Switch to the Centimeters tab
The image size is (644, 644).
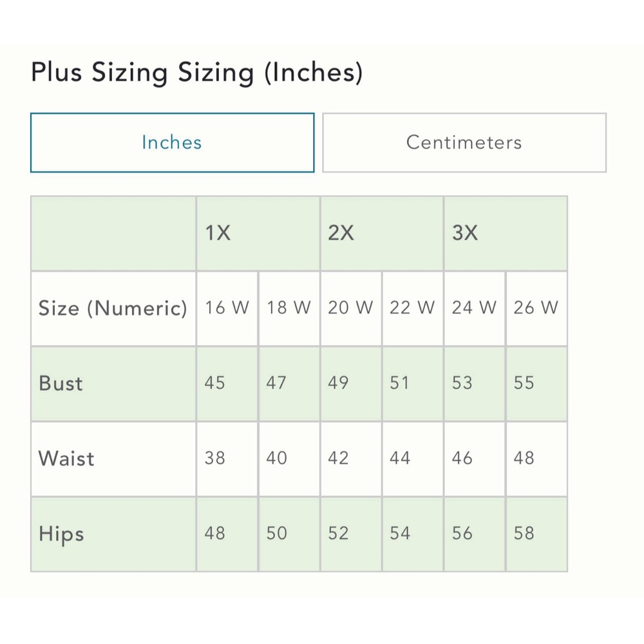tap(464, 142)
